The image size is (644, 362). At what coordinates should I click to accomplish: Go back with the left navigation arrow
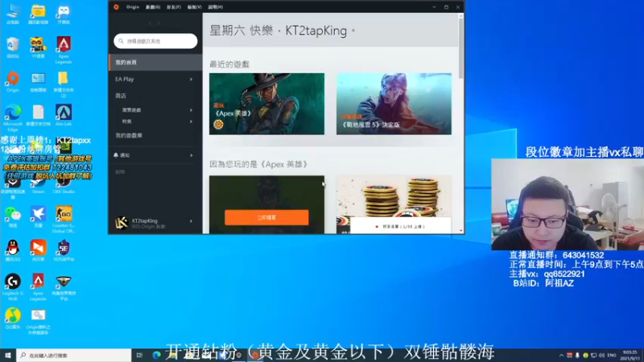point(150,23)
